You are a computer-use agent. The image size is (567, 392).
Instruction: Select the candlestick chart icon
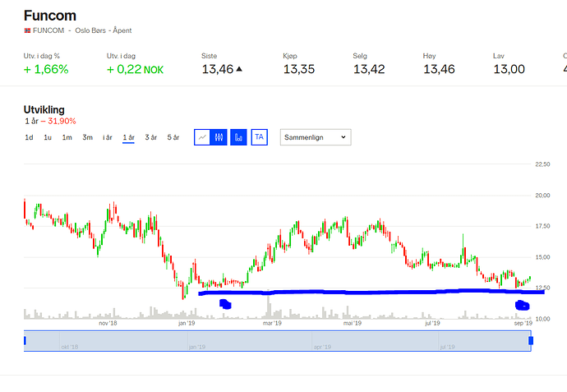click(219, 137)
